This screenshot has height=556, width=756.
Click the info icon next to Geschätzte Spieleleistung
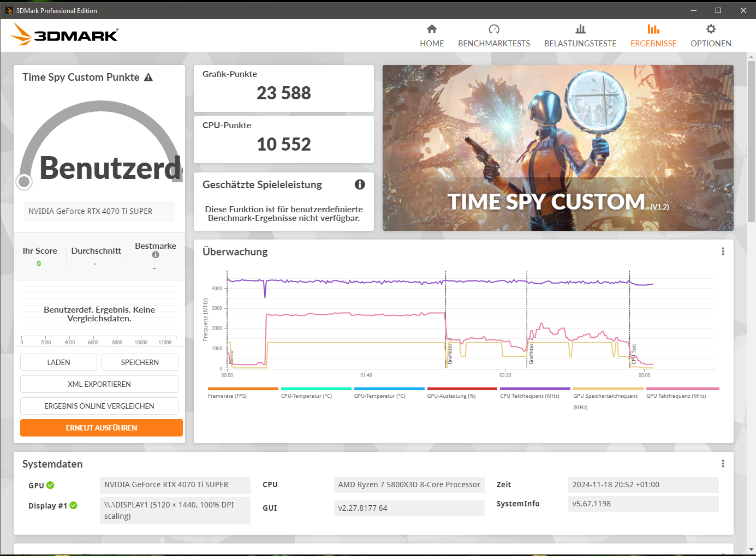click(x=360, y=184)
